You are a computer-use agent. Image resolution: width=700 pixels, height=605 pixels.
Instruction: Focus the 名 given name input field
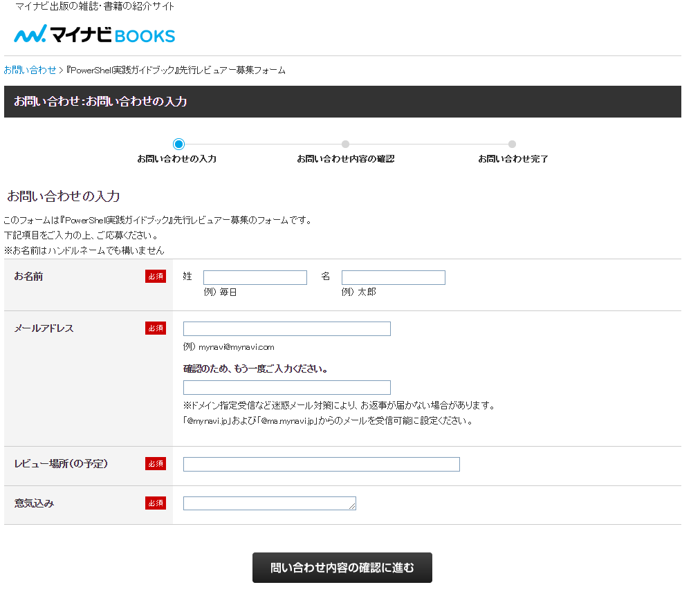[x=394, y=277]
